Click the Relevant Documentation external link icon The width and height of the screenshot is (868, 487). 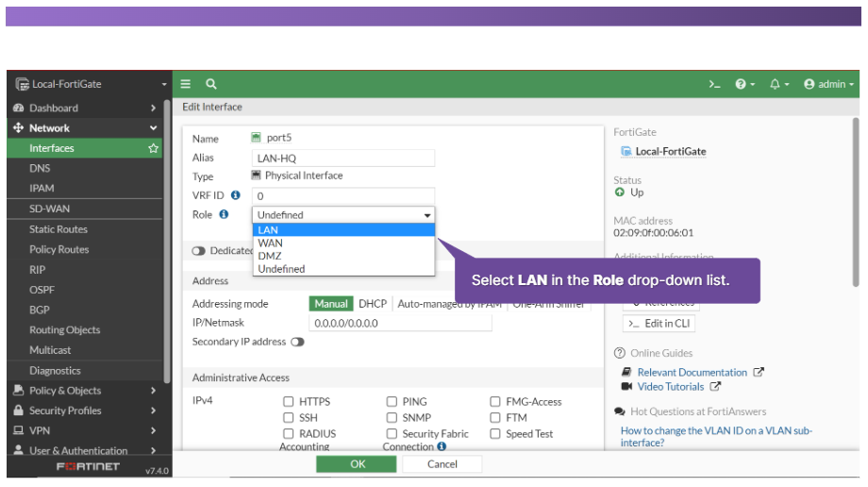pos(759,372)
